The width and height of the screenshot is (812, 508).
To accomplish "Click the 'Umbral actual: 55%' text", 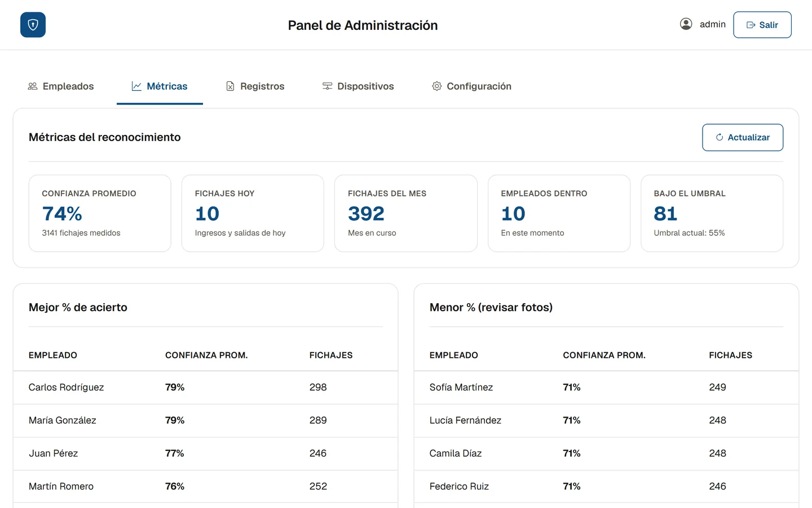I will pos(689,233).
